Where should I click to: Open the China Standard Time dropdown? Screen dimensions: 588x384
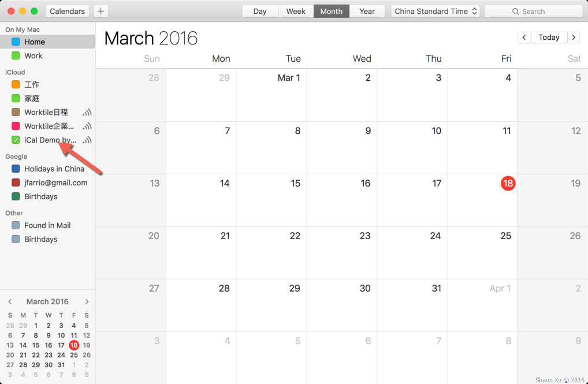(x=436, y=11)
